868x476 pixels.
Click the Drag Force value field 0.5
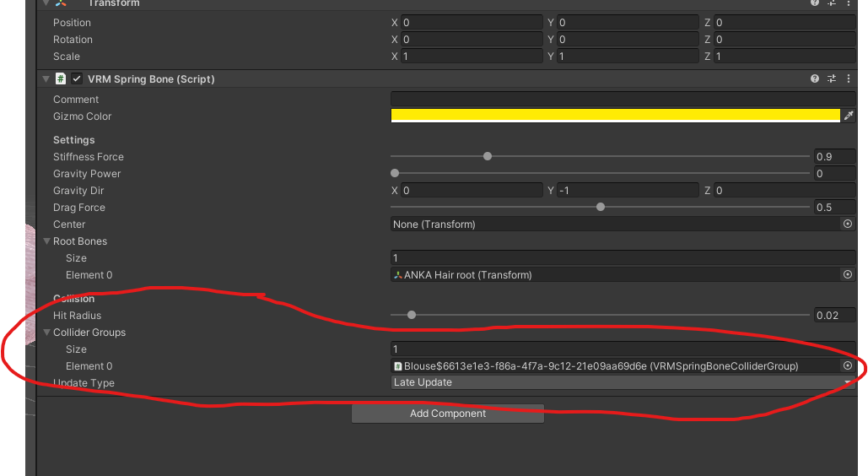[835, 208]
